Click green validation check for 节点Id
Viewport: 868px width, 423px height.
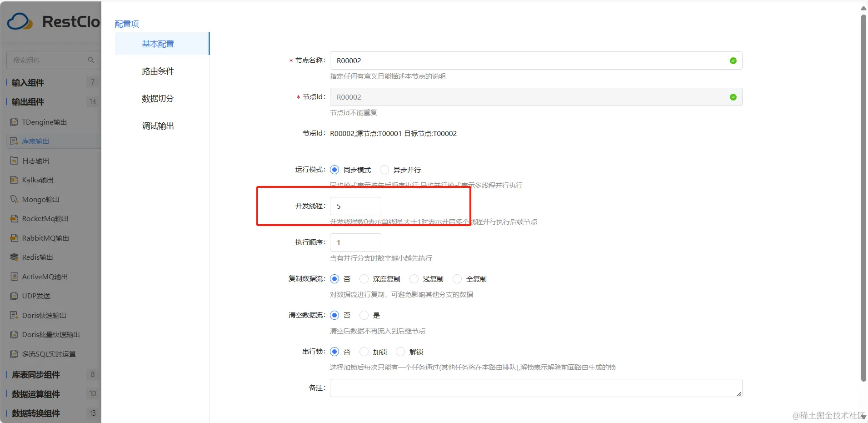click(733, 97)
